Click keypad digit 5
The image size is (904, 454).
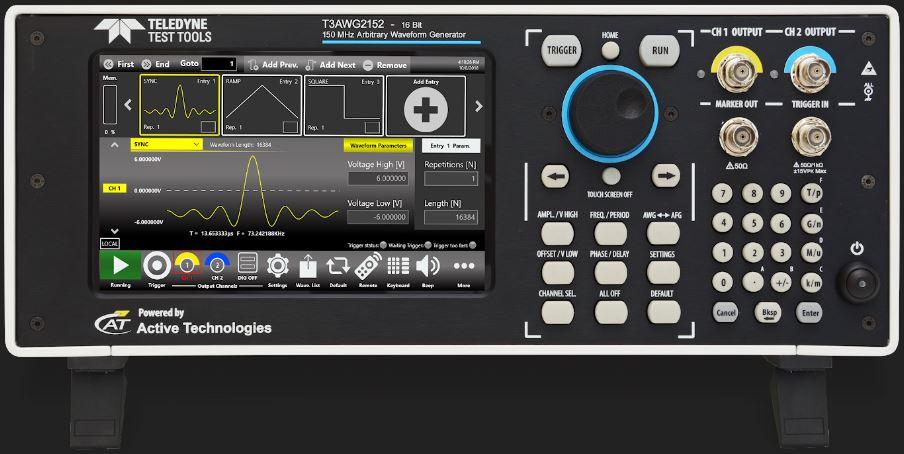[x=752, y=223]
